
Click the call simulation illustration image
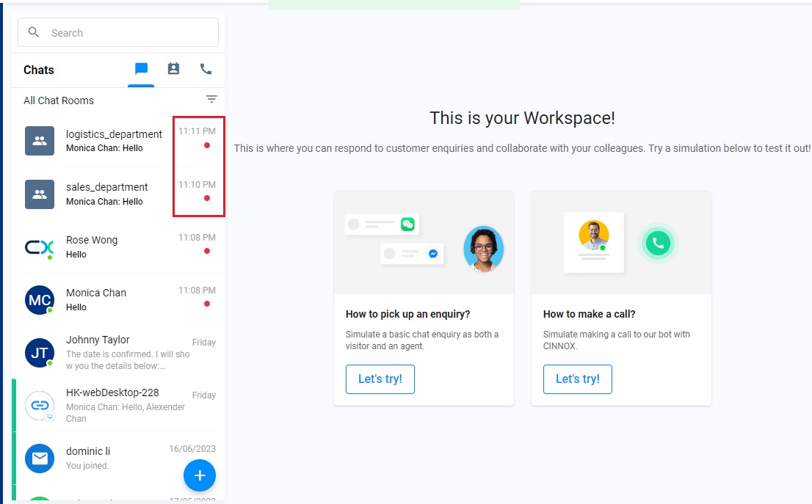coord(621,243)
